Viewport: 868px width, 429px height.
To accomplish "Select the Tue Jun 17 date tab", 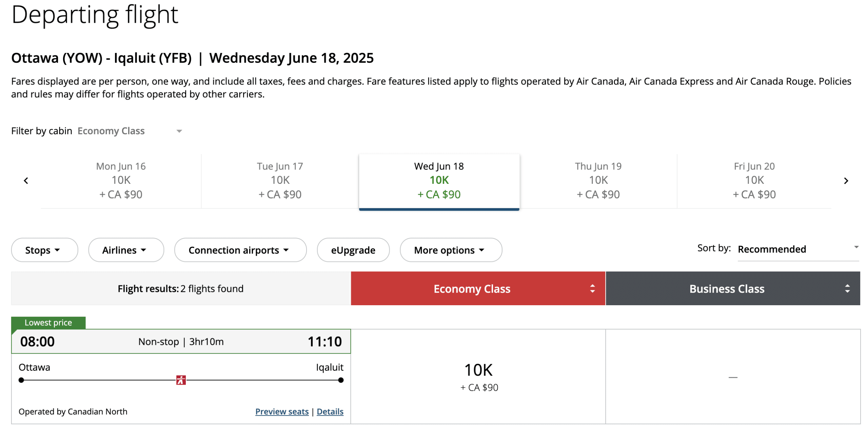I will point(280,180).
